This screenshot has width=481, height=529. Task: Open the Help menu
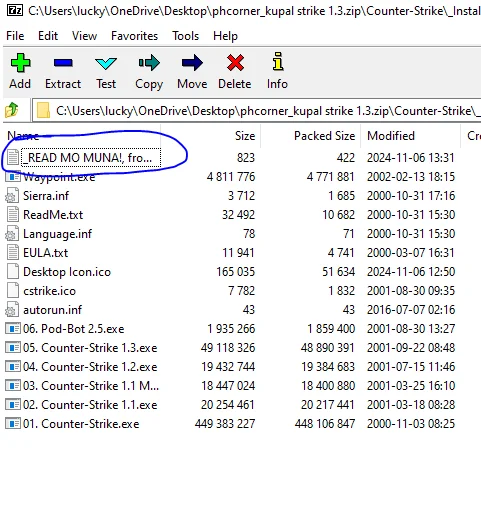tap(225, 36)
